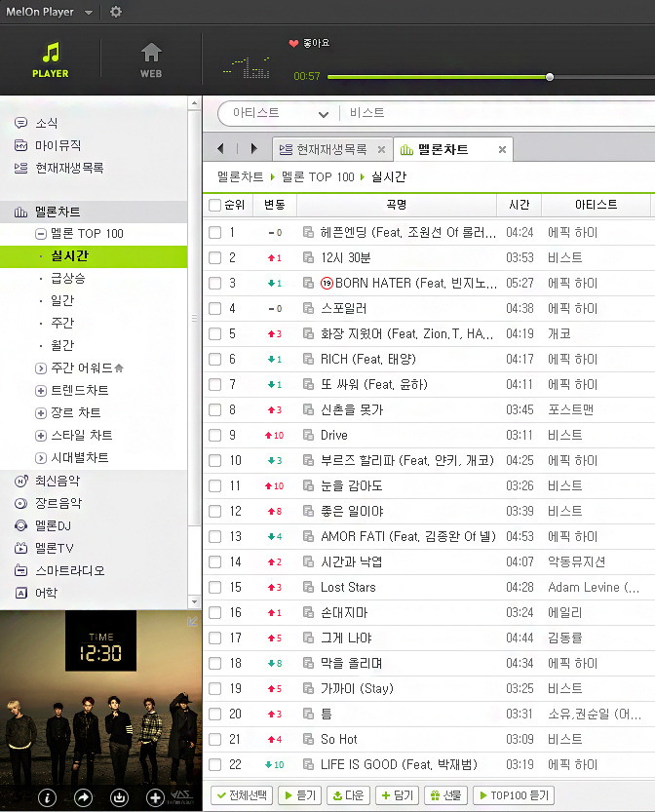Image resolution: width=655 pixels, height=812 pixels.
Task: Click the sidebar scrollbar up arrow
Action: [x=194, y=103]
